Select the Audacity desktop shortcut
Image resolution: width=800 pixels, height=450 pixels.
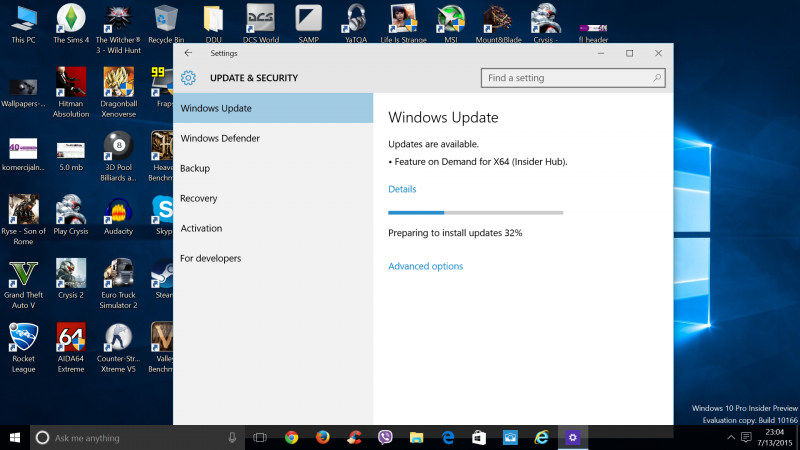click(118, 215)
